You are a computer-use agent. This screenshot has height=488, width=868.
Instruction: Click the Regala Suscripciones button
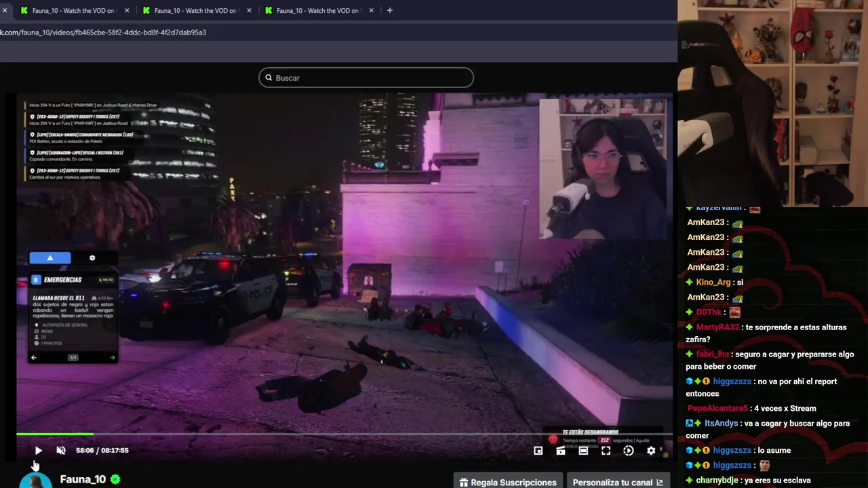508,482
